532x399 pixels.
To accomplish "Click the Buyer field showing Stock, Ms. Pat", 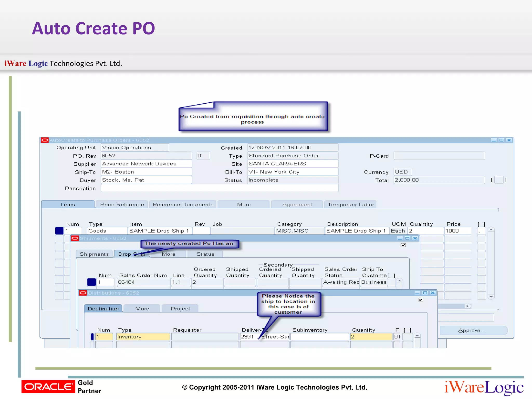I will [146, 180].
